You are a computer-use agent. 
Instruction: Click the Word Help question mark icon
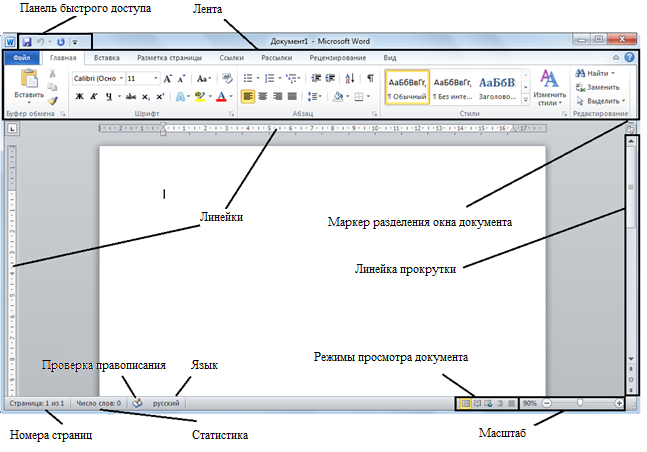coord(629,57)
